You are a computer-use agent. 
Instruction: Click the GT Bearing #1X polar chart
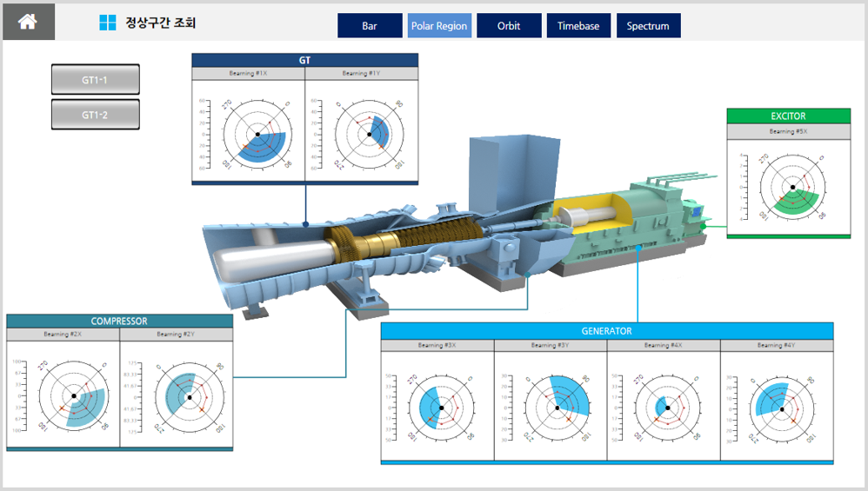pos(257,134)
